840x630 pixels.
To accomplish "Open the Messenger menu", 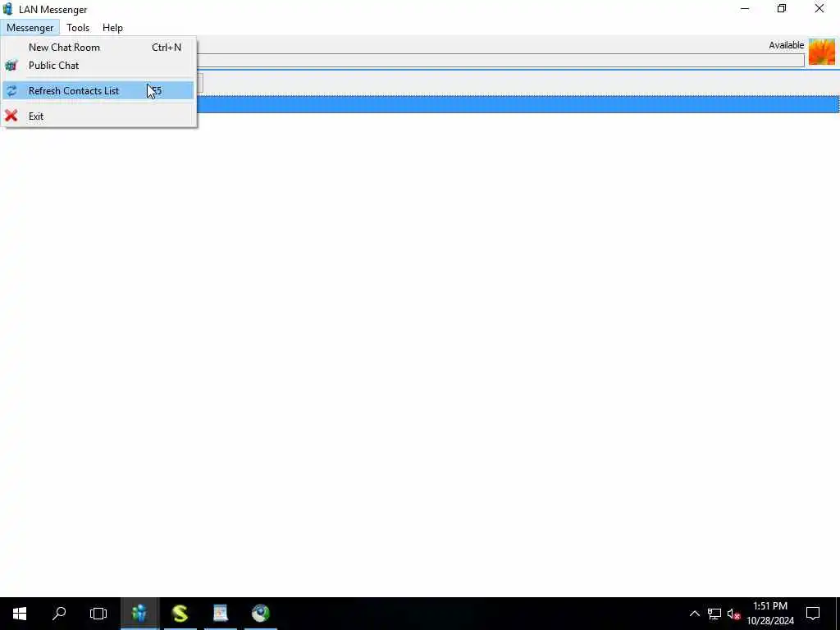I will point(30,27).
